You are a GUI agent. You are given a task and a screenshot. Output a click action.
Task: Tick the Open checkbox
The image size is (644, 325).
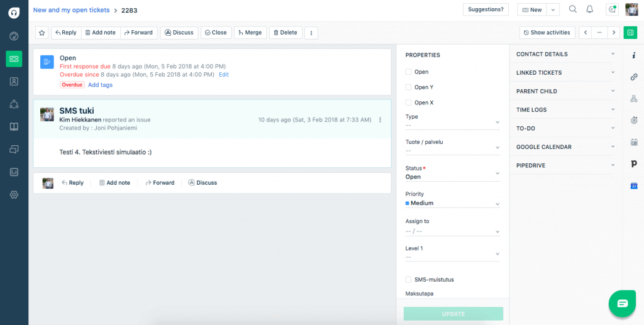[408, 72]
